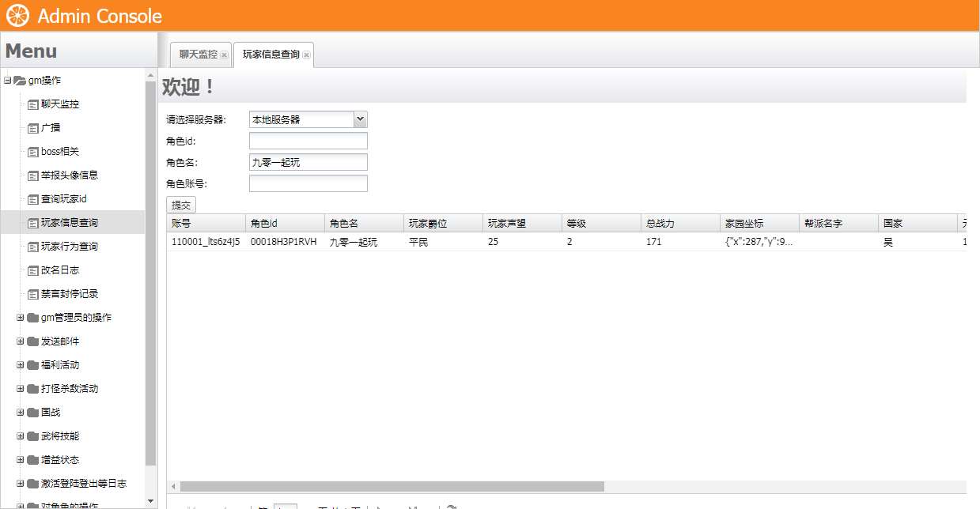The image size is (980, 509).
Task: Click the x icon on 聊天监控 tab
Action: tap(225, 55)
